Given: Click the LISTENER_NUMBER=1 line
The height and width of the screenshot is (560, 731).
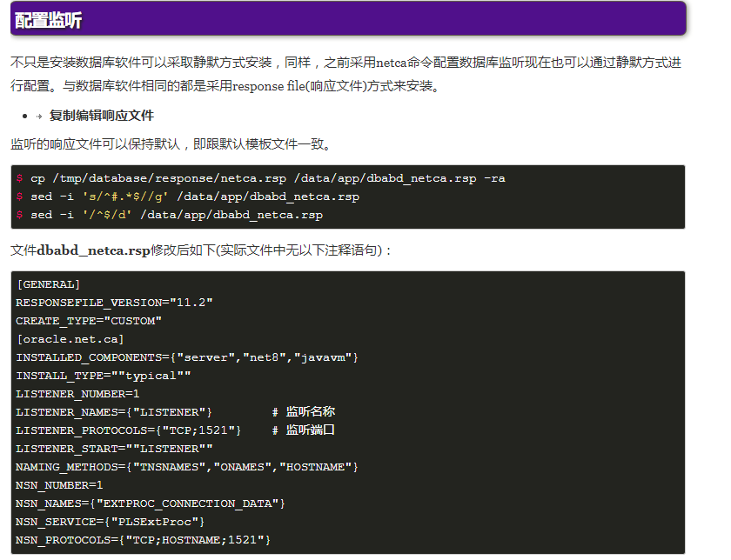Looking at the screenshot, I should pos(77,394).
